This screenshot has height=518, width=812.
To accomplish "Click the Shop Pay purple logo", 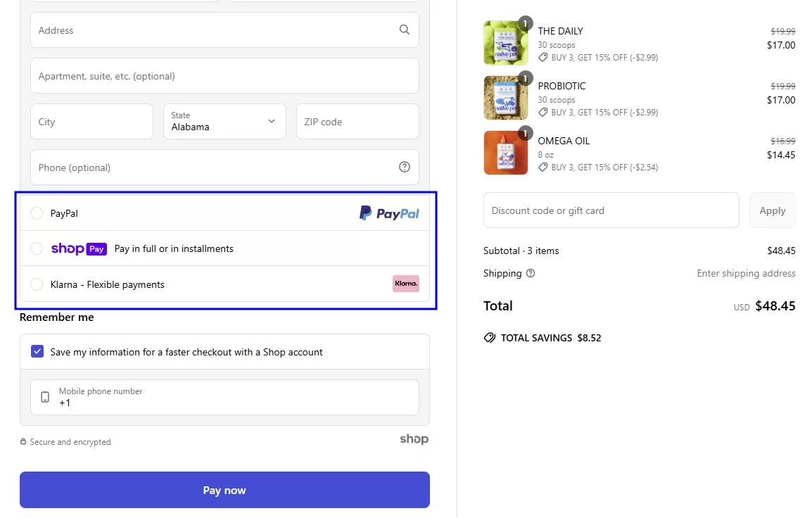I will click(79, 248).
